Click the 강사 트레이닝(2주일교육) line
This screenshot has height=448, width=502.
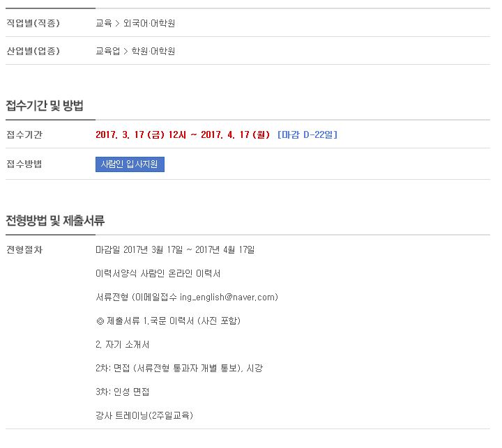[144, 416]
